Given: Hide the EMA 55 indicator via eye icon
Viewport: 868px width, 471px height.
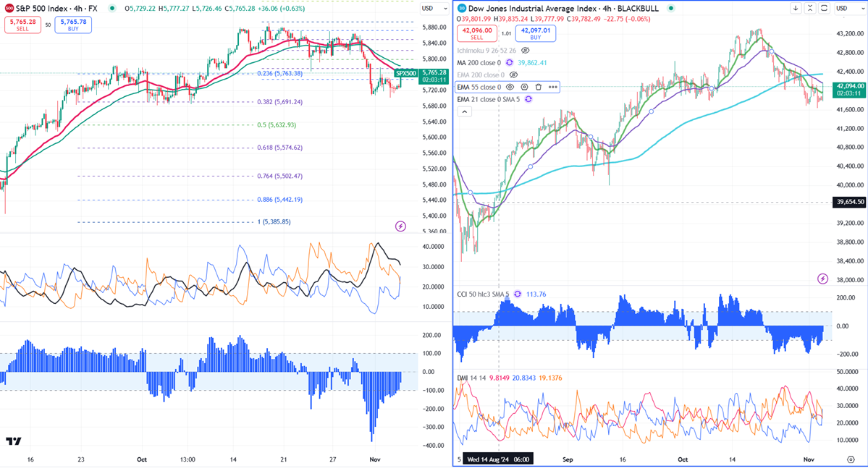Looking at the screenshot, I should pos(510,87).
